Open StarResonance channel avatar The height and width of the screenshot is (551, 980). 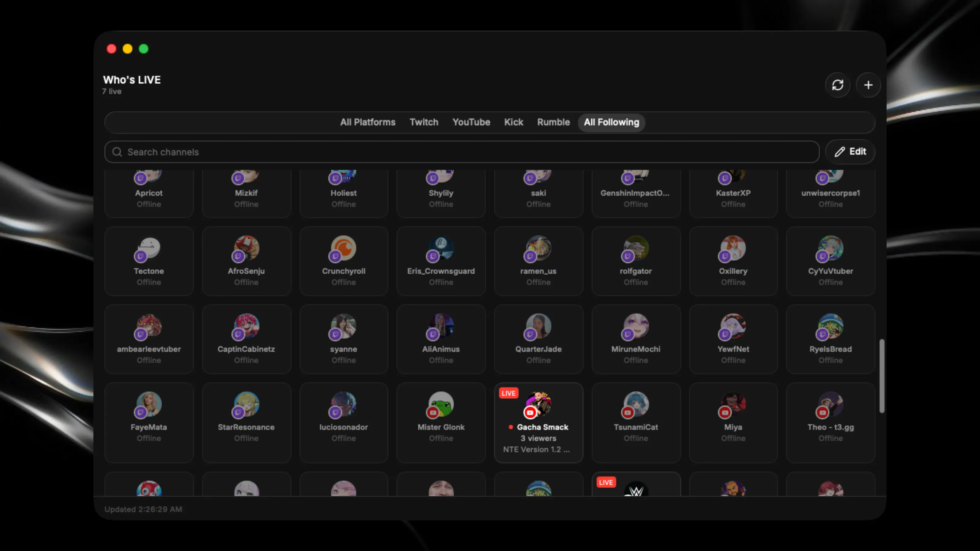pyautogui.click(x=247, y=404)
